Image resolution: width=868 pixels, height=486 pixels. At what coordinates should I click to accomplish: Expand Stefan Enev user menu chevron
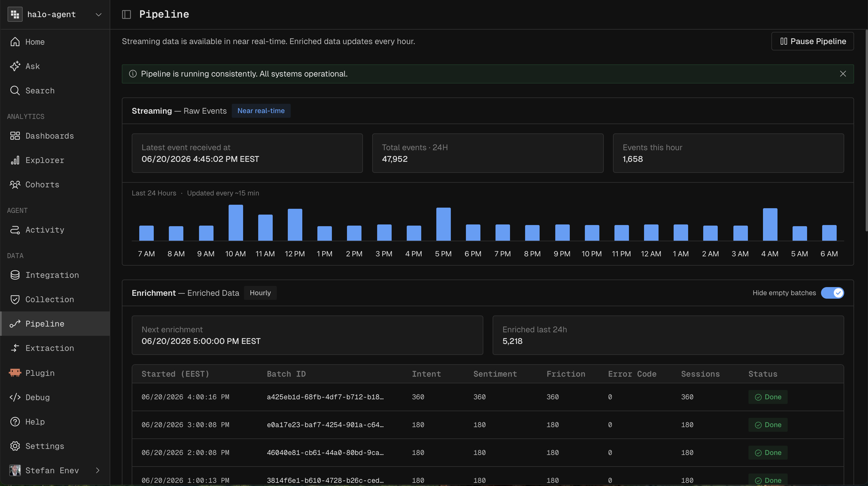[98, 470]
